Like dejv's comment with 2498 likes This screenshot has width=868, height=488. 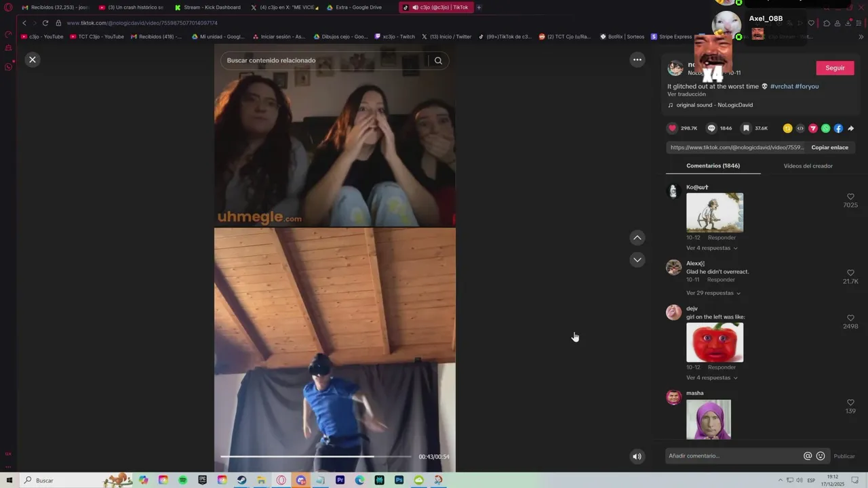tap(850, 318)
